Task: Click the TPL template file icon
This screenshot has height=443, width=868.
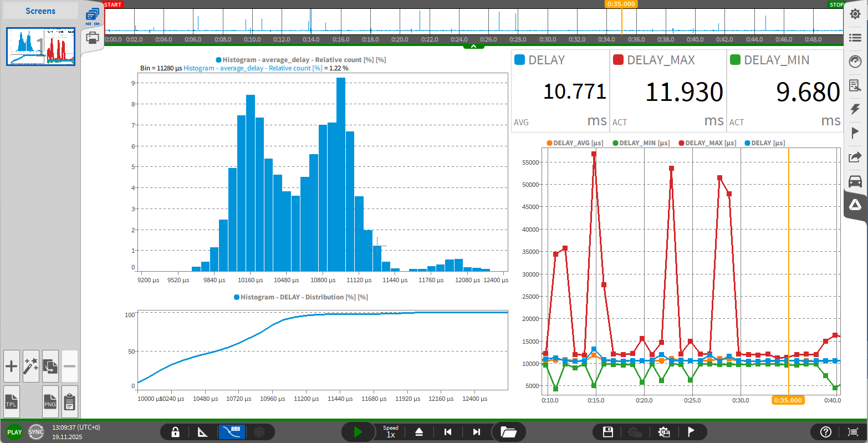Action: (x=12, y=401)
